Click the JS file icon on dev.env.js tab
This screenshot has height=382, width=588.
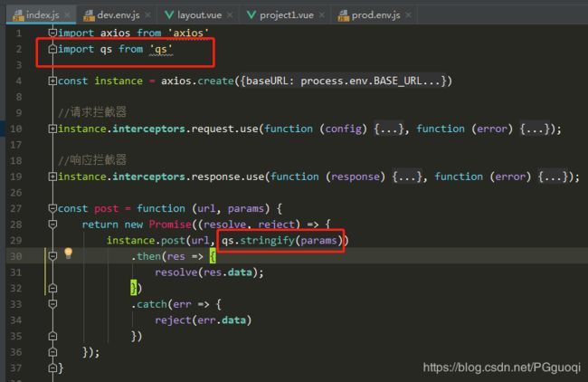click(89, 15)
